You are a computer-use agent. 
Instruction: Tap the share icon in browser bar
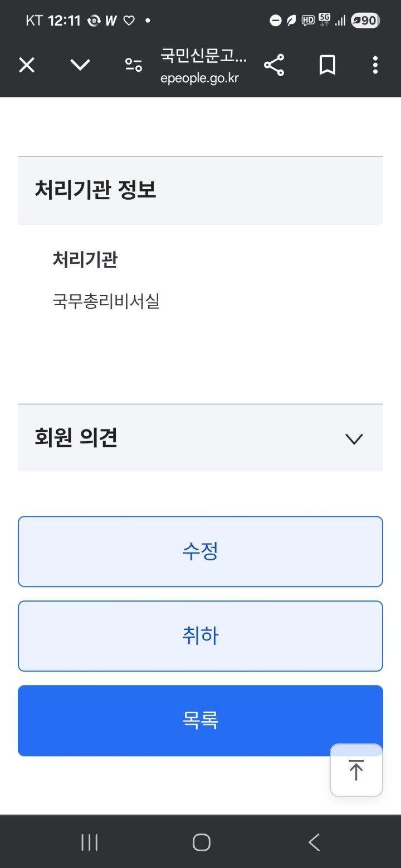[274, 66]
